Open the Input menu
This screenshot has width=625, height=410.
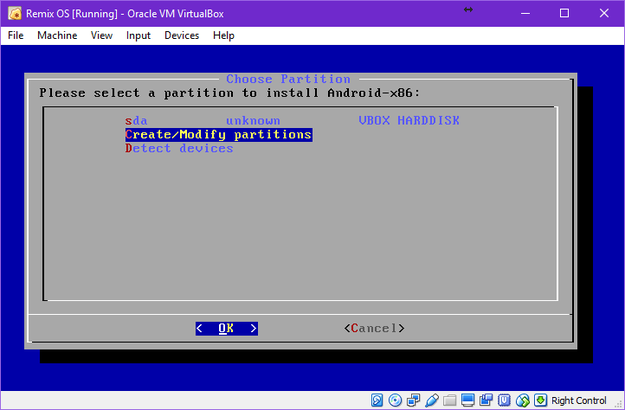click(138, 35)
